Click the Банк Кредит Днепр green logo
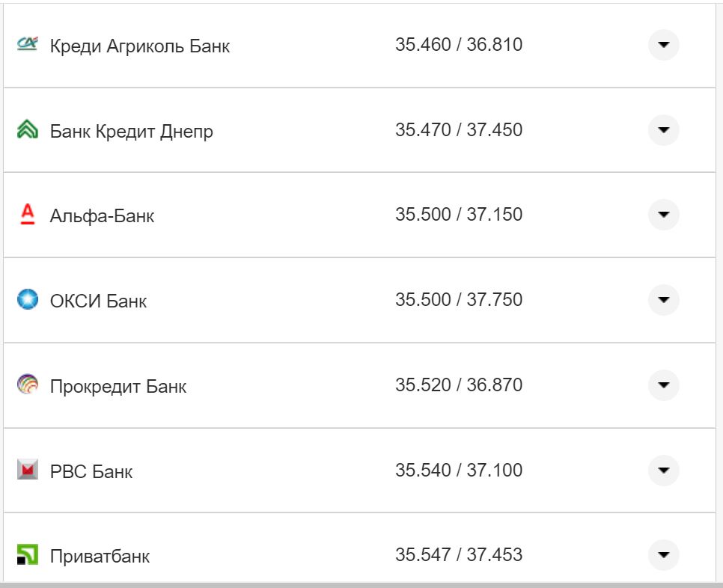723x588 pixels. tap(27, 130)
